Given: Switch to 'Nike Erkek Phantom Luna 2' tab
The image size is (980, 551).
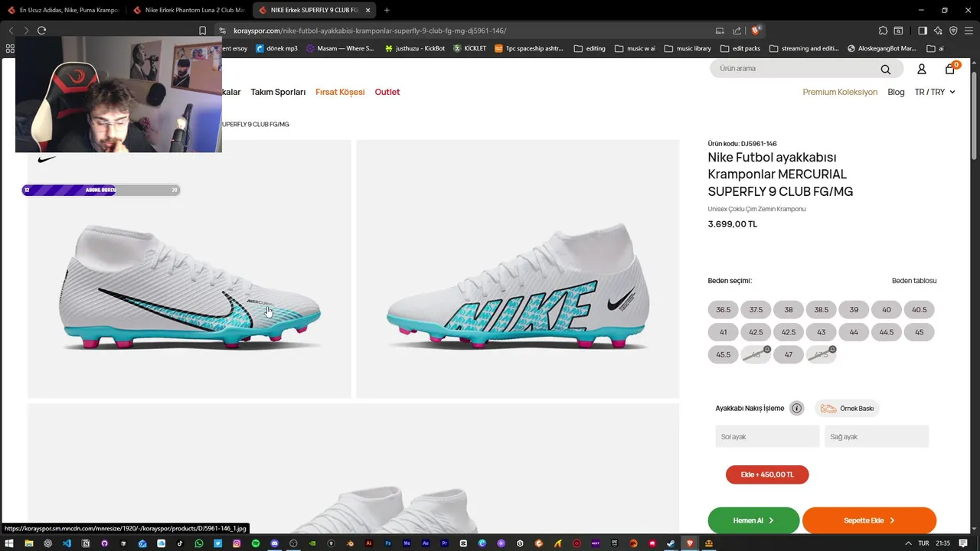Looking at the screenshot, I should pyautogui.click(x=188, y=10).
